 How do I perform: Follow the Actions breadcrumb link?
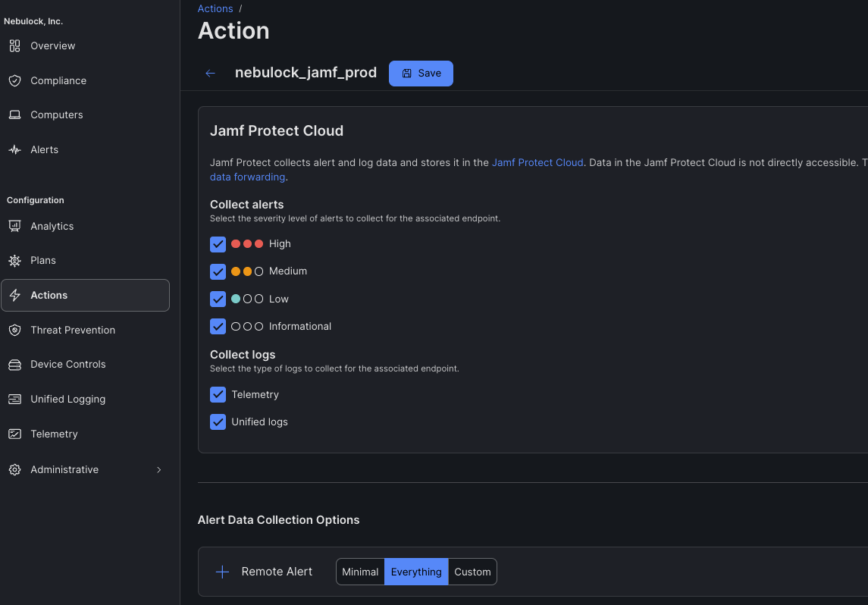[x=215, y=9]
